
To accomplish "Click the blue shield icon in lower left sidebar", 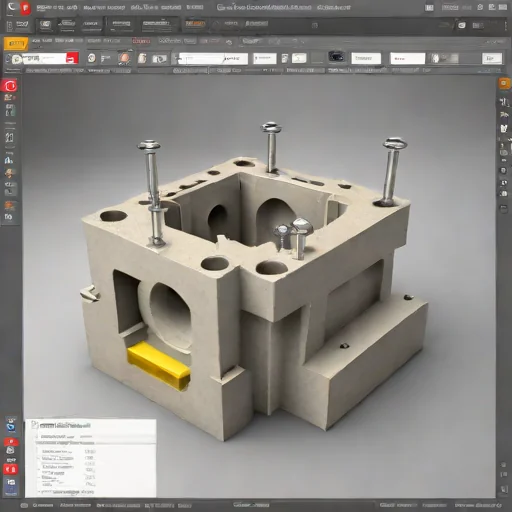I will [11, 426].
